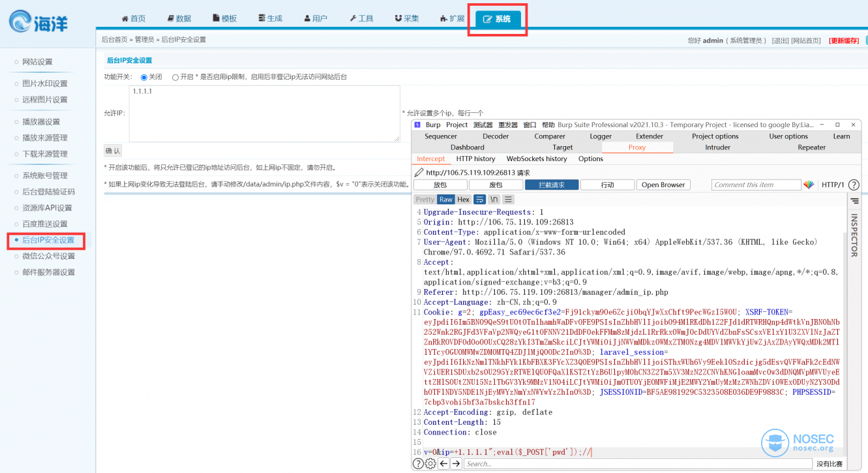Switch to Logger tab
The image size is (868, 473).
point(601,136)
